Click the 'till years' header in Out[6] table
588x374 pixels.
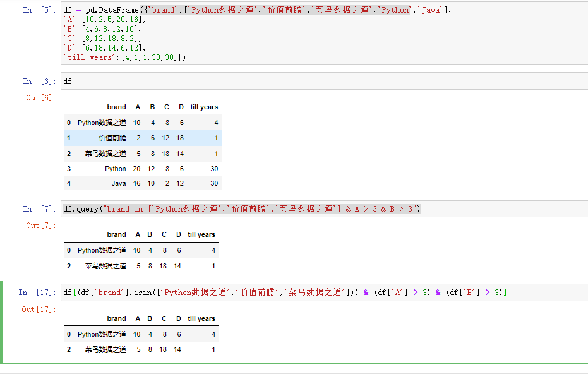(204, 107)
